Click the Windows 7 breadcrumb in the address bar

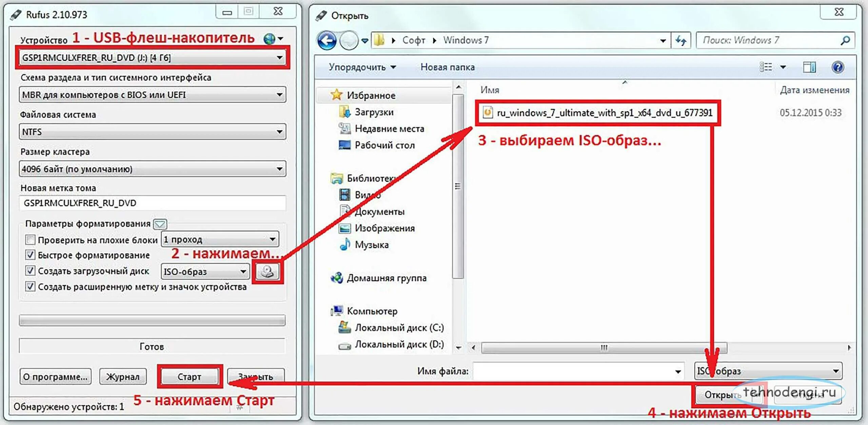pos(466,40)
